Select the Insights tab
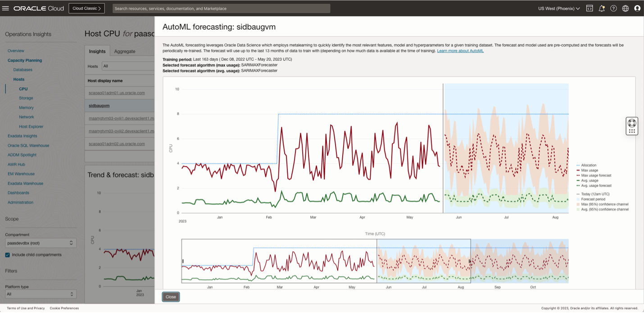 [97, 51]
